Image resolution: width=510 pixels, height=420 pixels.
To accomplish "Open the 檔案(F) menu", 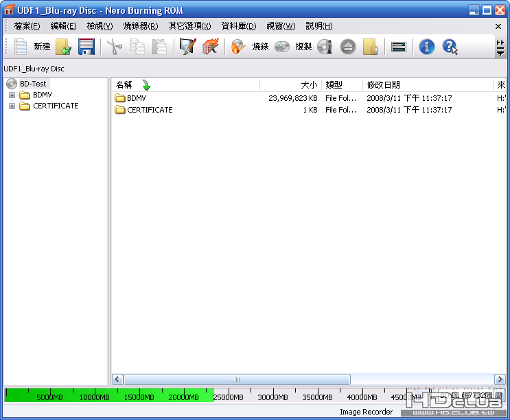I will point(27,26).
